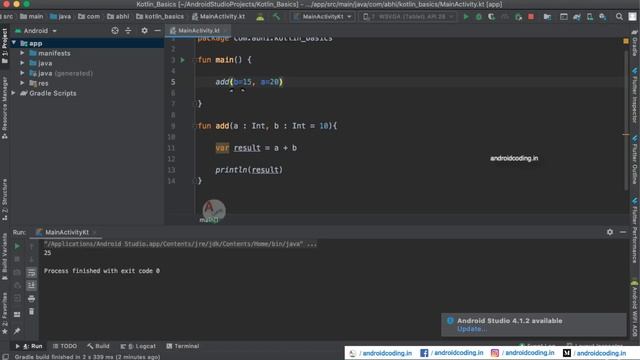Open AVD Manager device icon in toolbar
640x360 pixels.
590,17
